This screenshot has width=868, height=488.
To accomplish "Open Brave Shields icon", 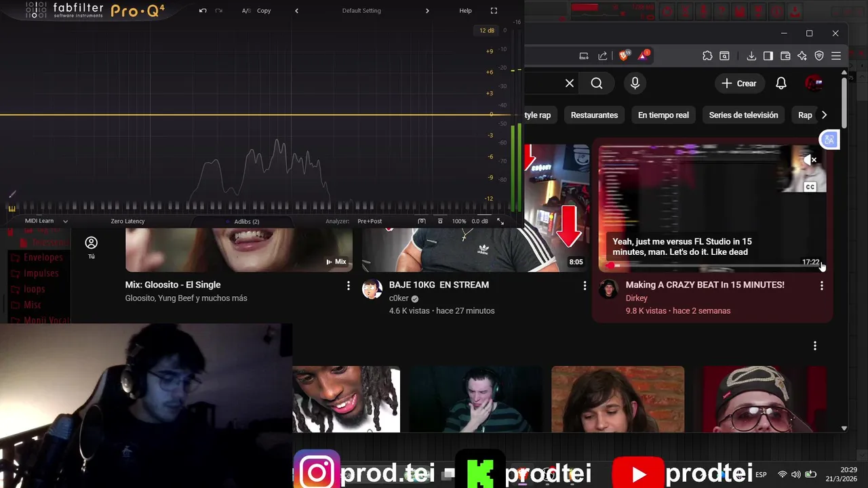I will pyautogui.click(x=624, y=56).
